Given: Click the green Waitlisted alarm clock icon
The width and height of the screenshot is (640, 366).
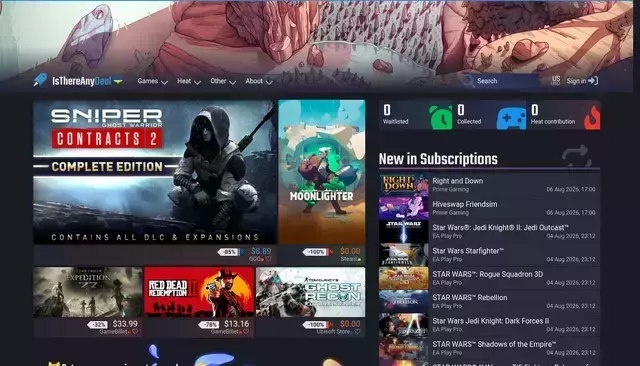Looking at the screenshot, I should 441,118.
